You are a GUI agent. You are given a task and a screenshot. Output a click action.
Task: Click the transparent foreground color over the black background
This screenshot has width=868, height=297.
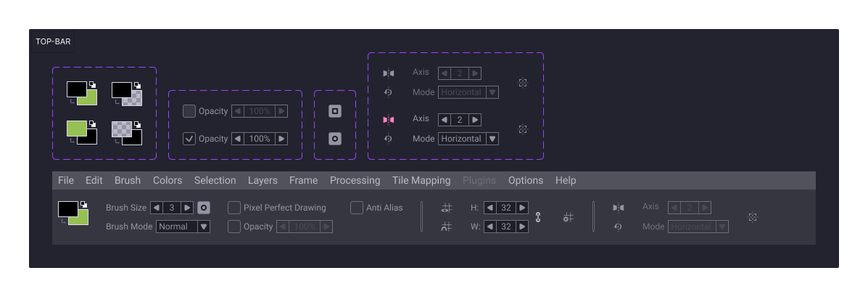click(x=121, y=128)
